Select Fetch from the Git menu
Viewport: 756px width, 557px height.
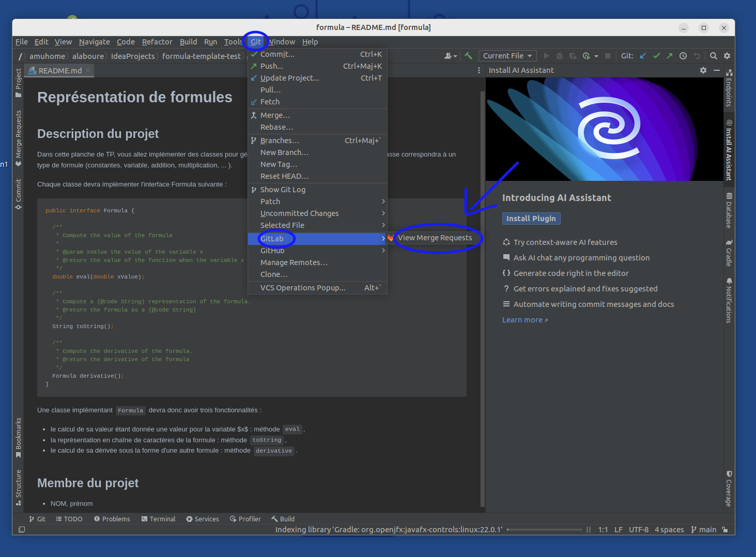tap(317, 102)
